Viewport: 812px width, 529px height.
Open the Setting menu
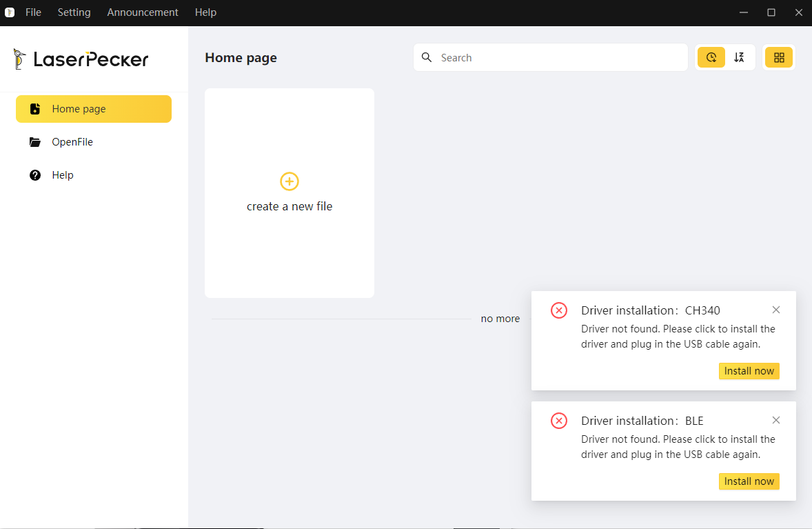74,12
